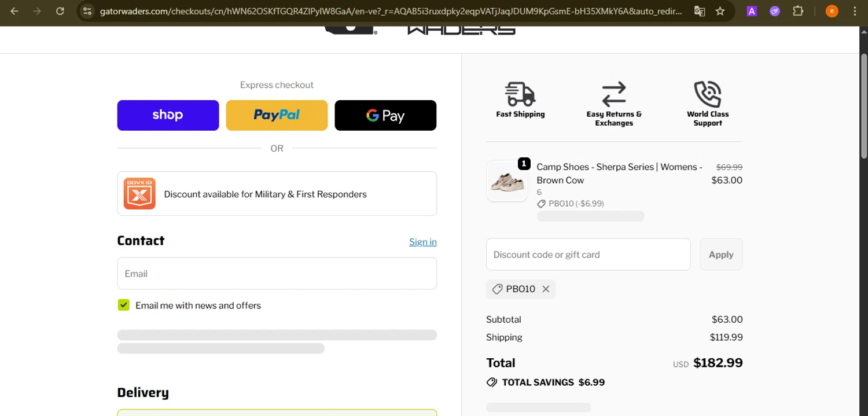The height and width of the screenshot is (416, 868).
Task: Click the World Class Support label
Action: coord(708,119)
